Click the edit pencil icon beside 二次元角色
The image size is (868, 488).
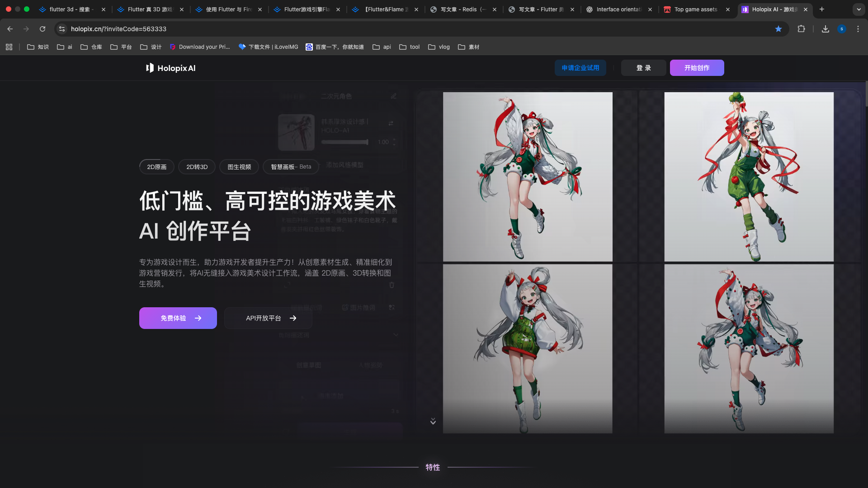coord(393,96)
